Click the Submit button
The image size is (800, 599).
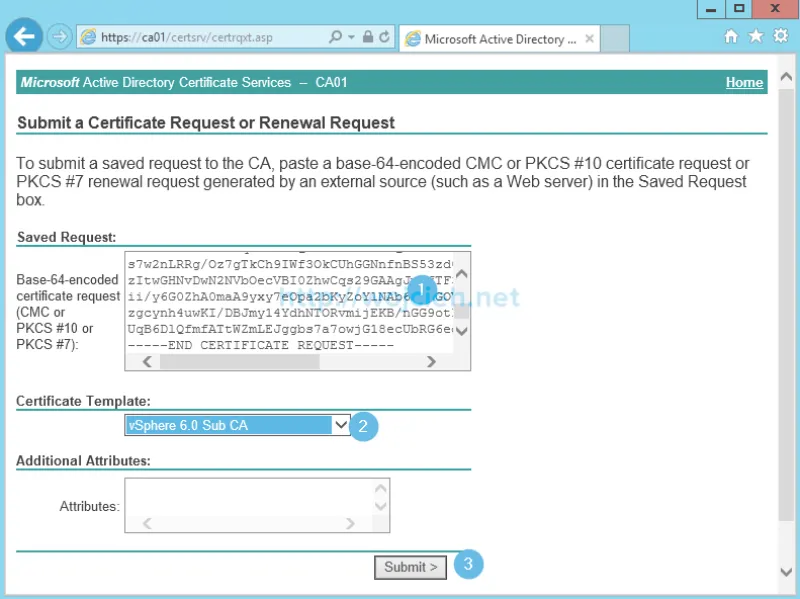pyautogui.click(x=410, y=567)
